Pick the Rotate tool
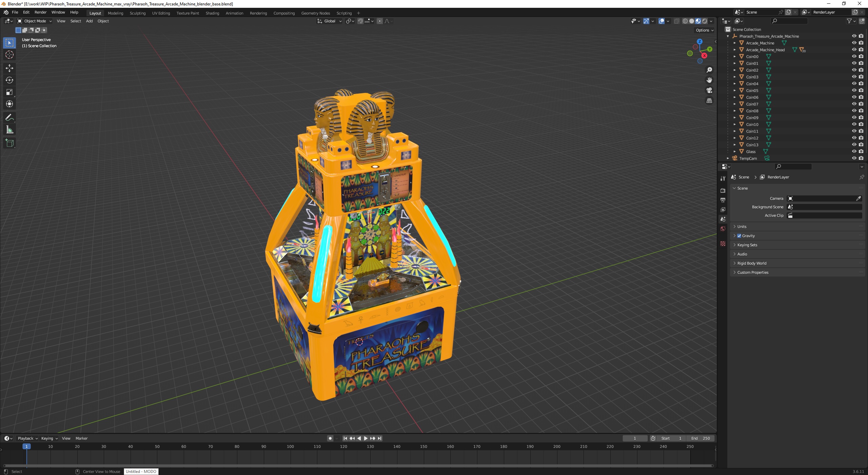 pos(9,80)
